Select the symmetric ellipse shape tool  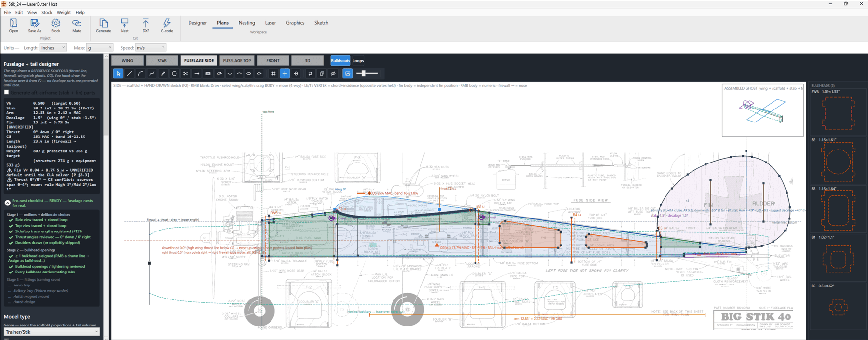(249, 73)
